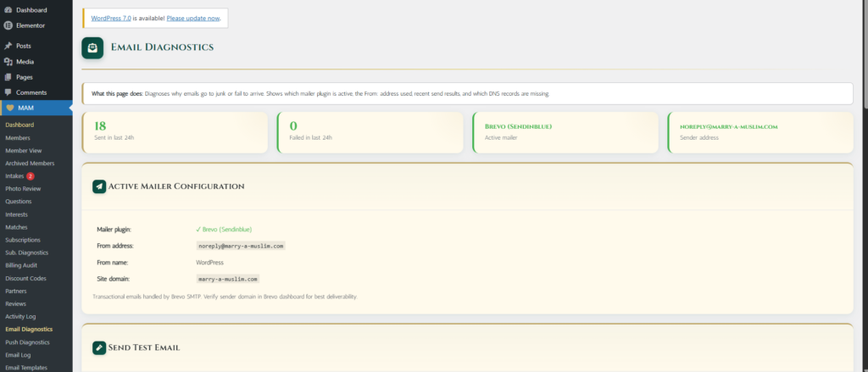This screenshot has width=868, height=372.
Task: Go to the Reviews page
Action: (15, 304)
